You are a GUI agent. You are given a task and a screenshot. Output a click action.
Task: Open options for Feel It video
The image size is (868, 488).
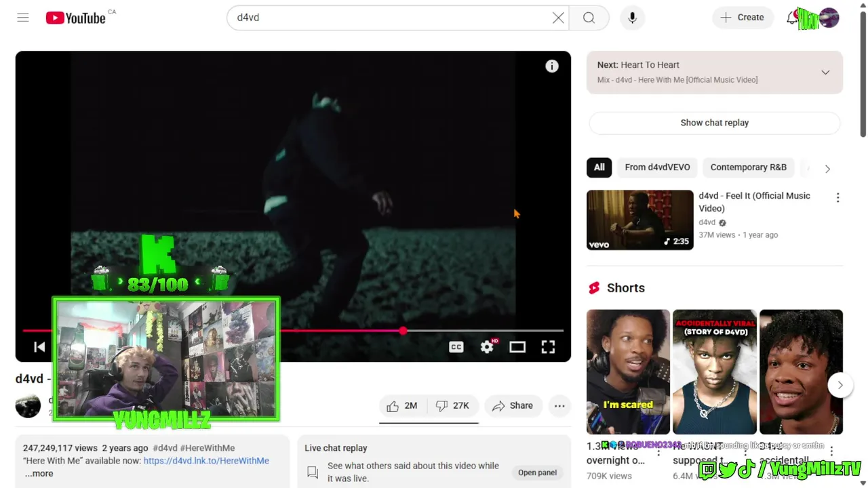[837, 198]
